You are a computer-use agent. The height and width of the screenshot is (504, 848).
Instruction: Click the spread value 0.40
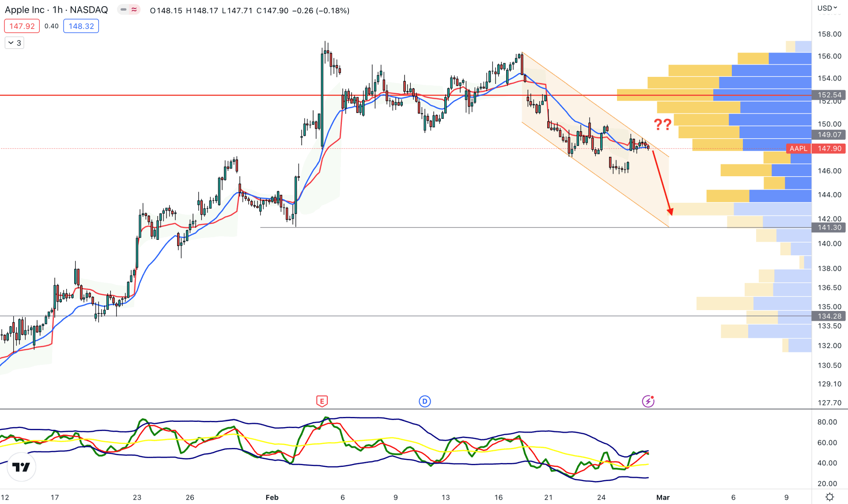coord(51,26)
